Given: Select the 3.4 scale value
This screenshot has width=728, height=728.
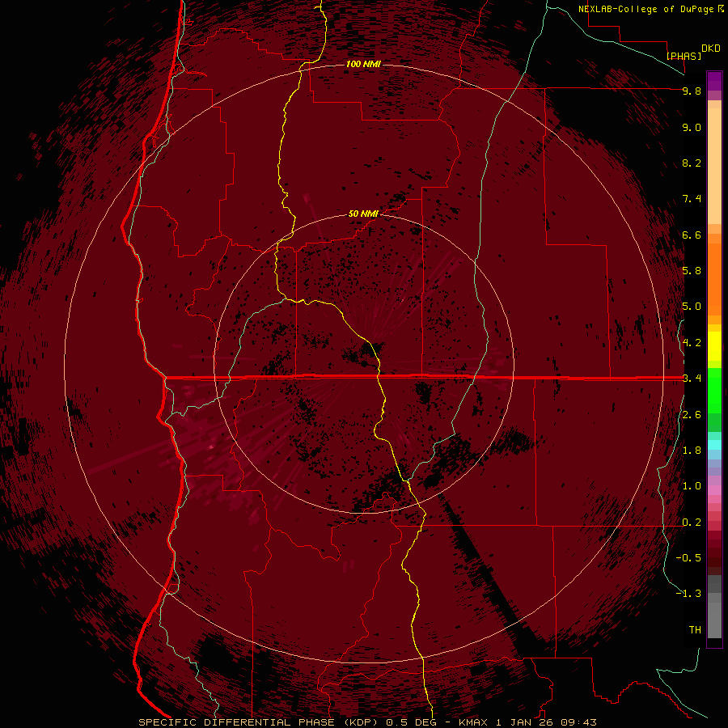Looking at the screenshot, I should pyautogui.click(x=692, y=379).
